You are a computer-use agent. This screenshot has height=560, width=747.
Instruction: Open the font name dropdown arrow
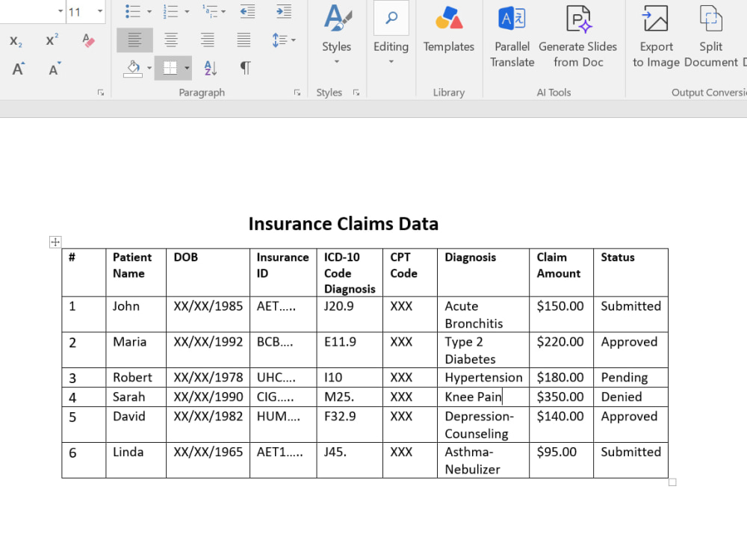pyautogui.click(x=61, y=11)
